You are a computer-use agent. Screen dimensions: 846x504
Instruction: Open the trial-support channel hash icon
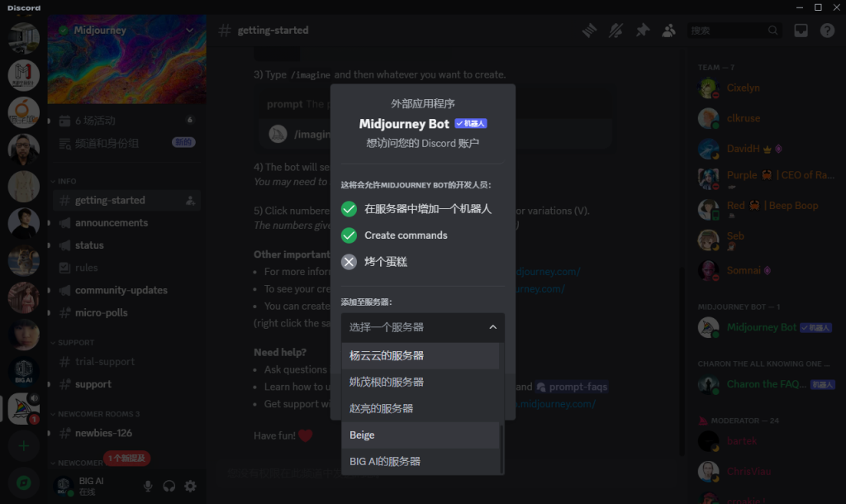click(64, 362)
